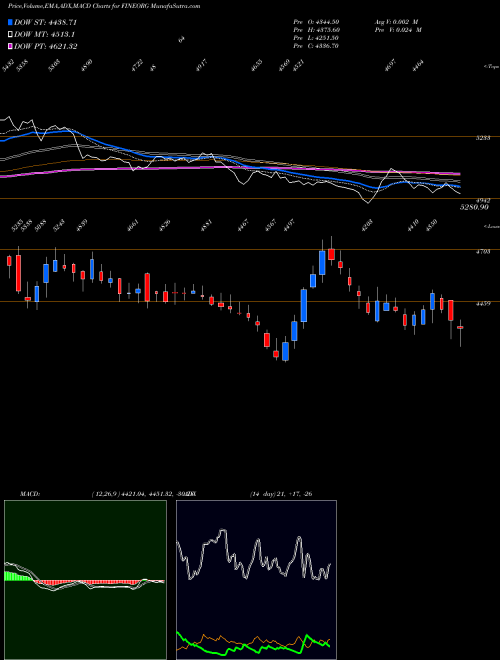Open the dark blue ADX indicator panel
The height and width of the screenshot is (660, 500).
256,580
